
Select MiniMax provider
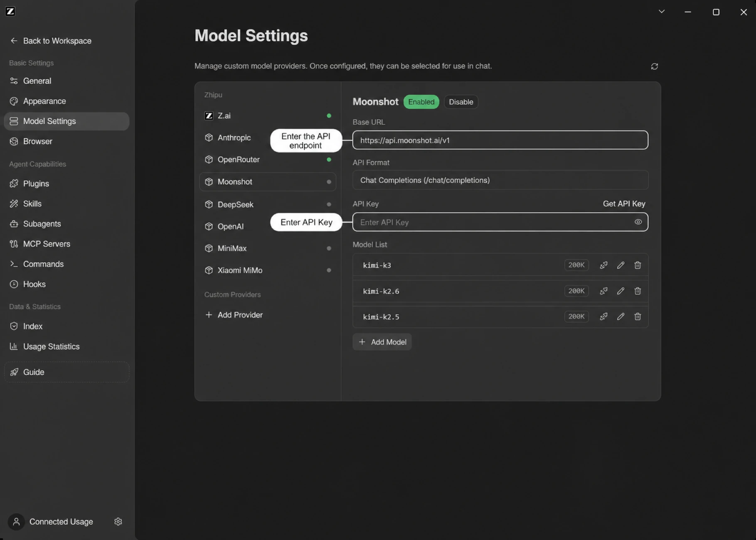pos(268,248)
